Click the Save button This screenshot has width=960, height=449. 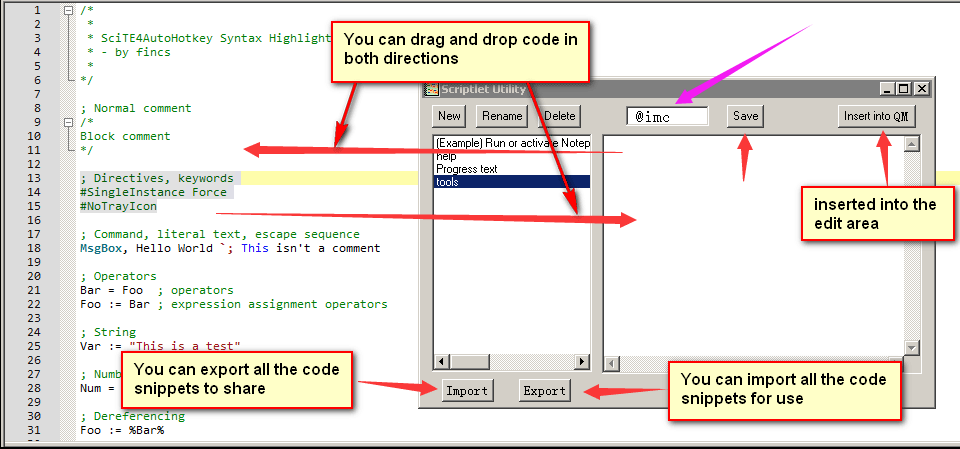(745, 116)
